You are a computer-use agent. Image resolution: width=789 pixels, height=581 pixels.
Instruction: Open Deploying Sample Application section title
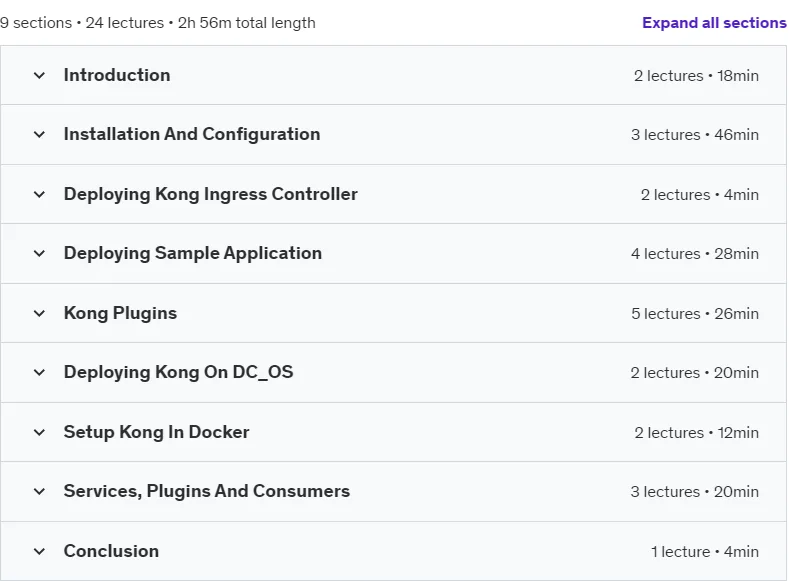[x=193, y=254]
